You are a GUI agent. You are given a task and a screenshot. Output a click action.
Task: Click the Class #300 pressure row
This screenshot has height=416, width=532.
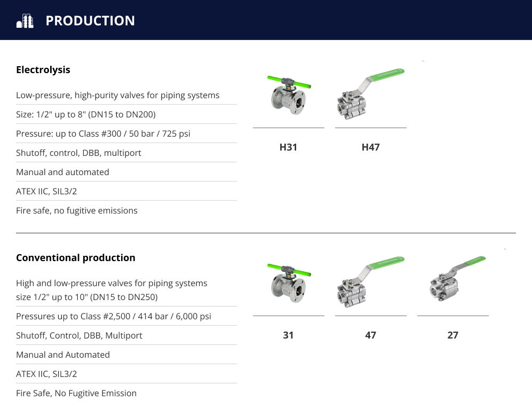click(x=126, y=134)
